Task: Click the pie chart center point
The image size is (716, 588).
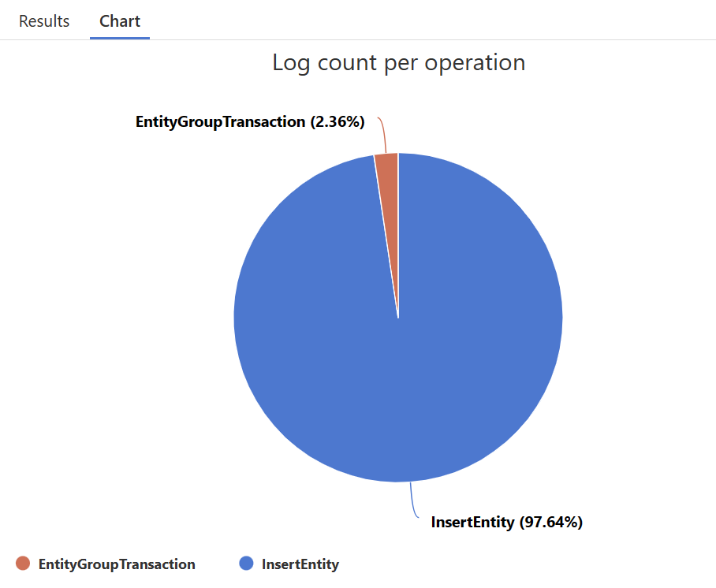Action: pos(398,317)
